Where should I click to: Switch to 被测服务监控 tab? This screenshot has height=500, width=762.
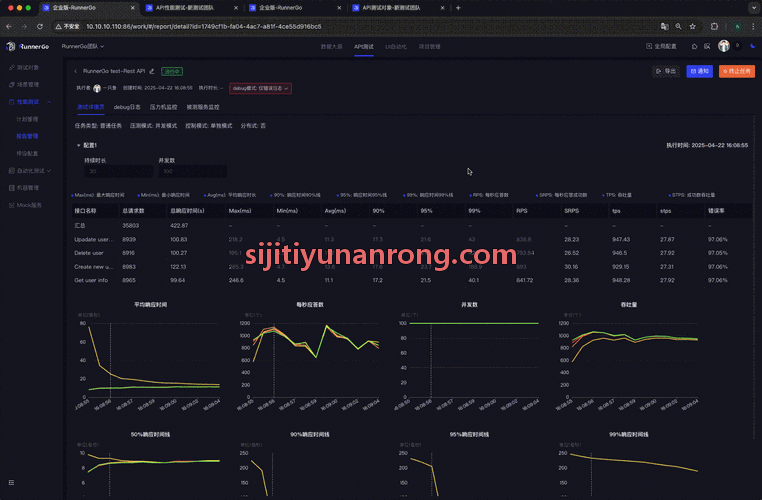coord(203,107)
